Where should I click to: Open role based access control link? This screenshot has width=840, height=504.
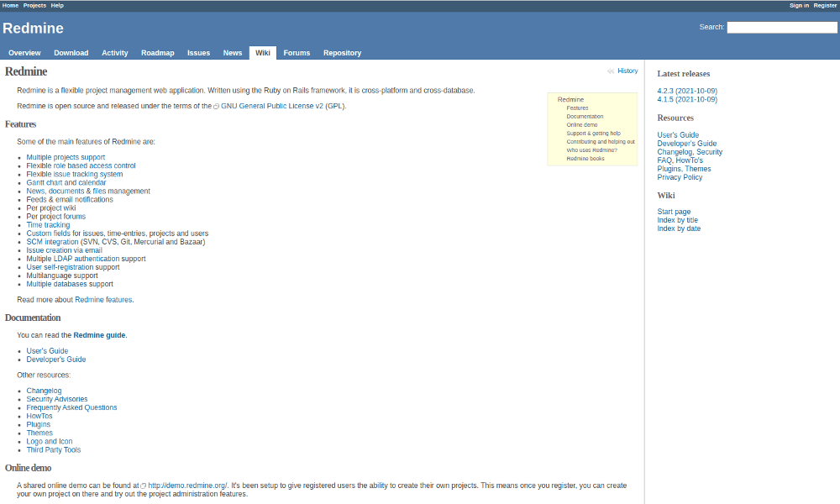point(94,166)
